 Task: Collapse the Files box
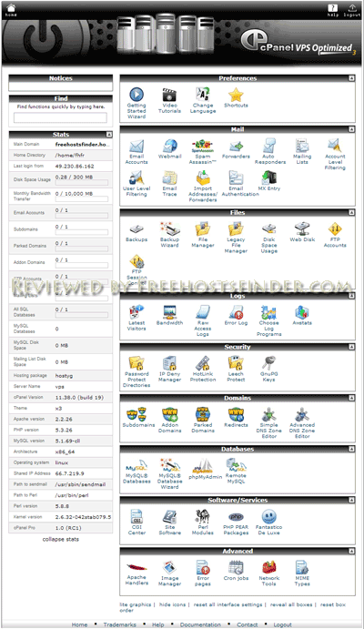click(x=351, y=212)
